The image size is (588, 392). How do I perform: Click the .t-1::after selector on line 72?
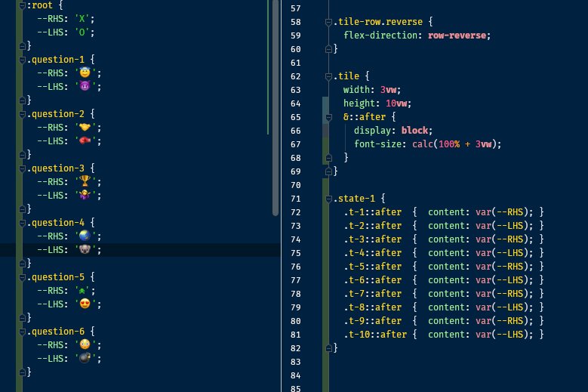tap(373, 212)
